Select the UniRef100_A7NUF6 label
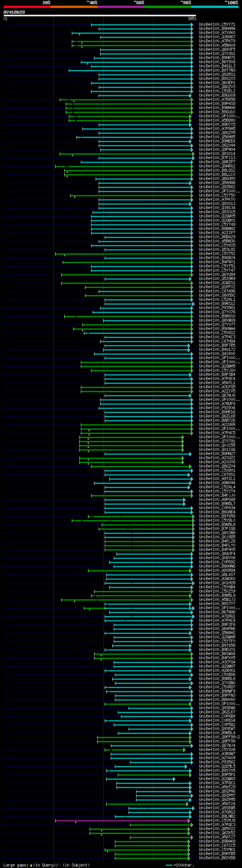Screen dimensions: 242x868 pos(217,404)
